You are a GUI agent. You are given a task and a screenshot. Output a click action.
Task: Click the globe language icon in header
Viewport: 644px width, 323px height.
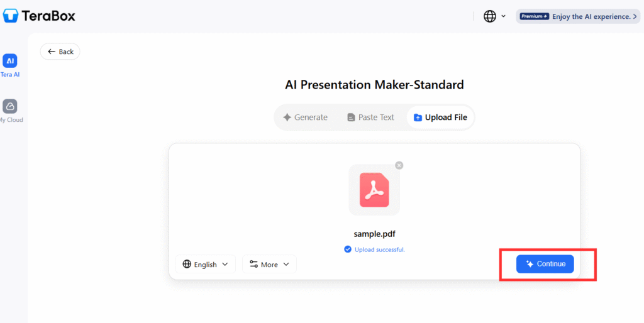(x=490, y=16)
